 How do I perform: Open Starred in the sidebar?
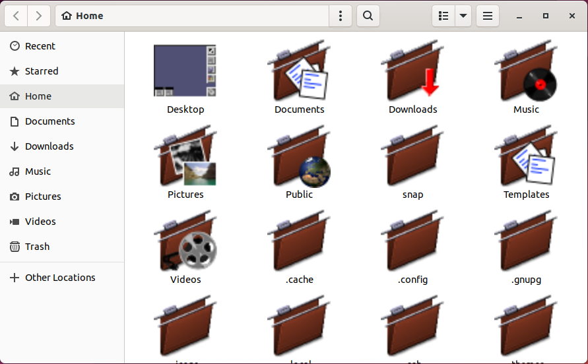point(62,71)
